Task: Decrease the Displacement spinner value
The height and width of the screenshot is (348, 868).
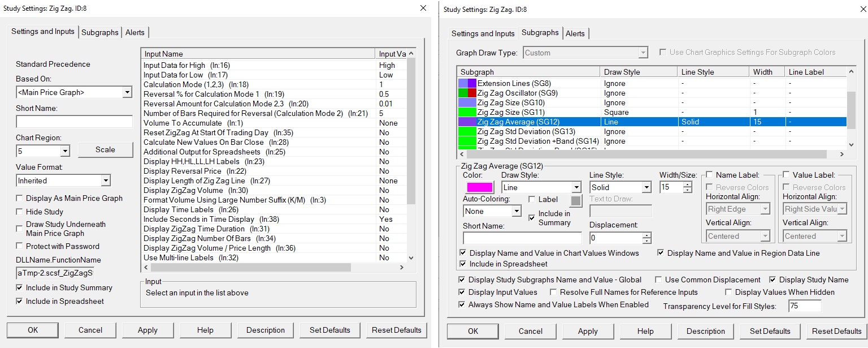Action: (x=646, y=241)
